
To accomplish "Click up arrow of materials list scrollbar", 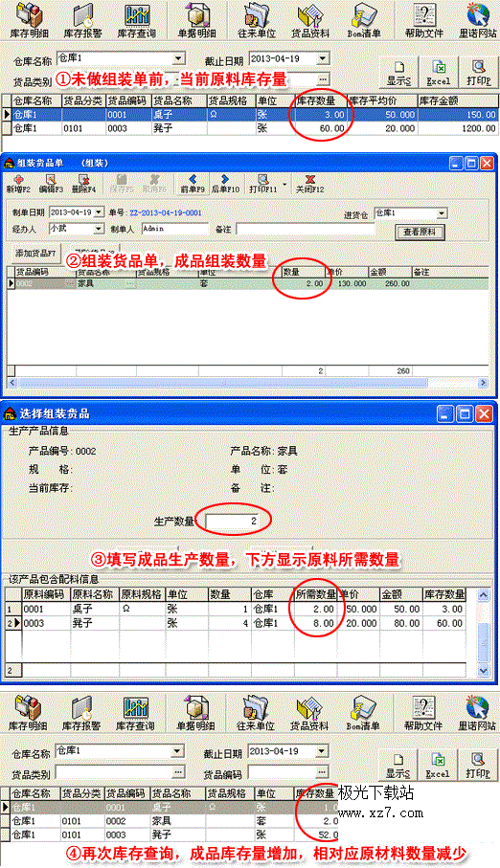I will pos(484,595).
